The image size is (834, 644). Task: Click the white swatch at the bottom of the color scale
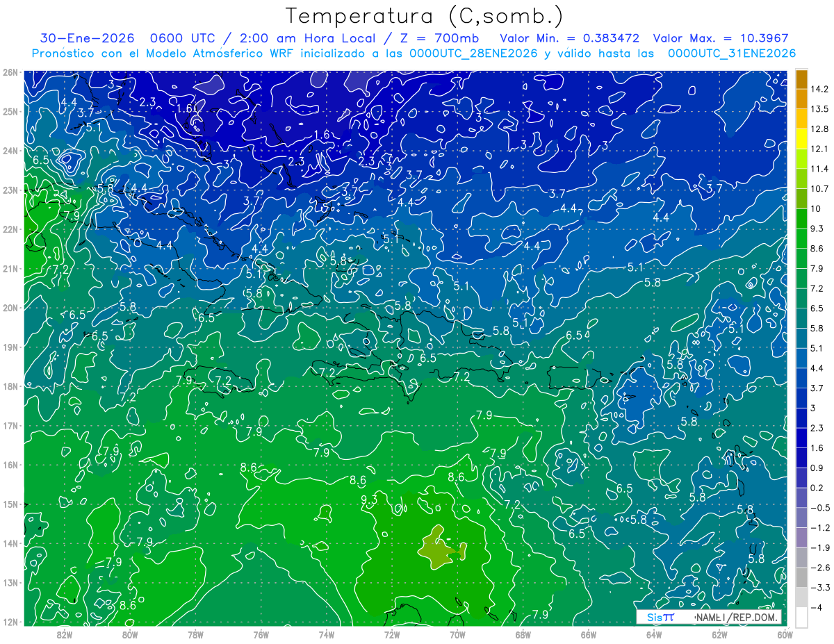pos(801,616)
